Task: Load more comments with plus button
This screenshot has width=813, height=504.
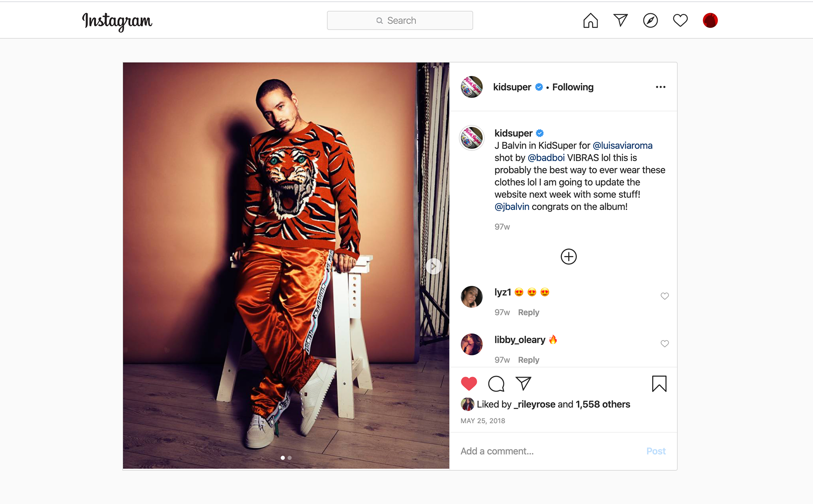Action: (x=569, y=256)
